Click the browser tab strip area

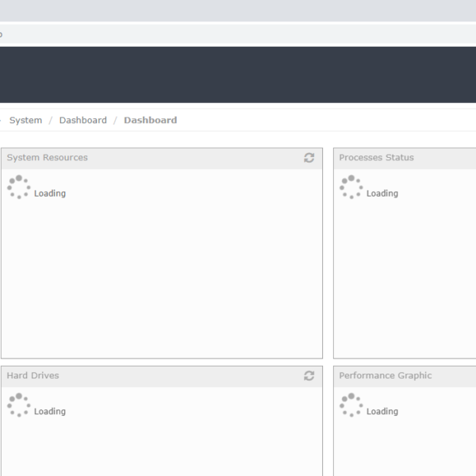(238, 10)
